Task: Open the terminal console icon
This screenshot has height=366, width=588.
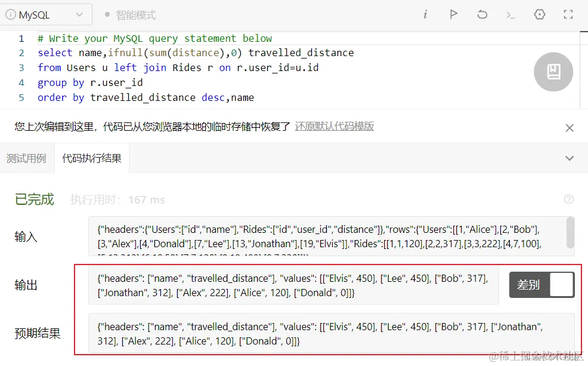Action: (x=510, y=15)
